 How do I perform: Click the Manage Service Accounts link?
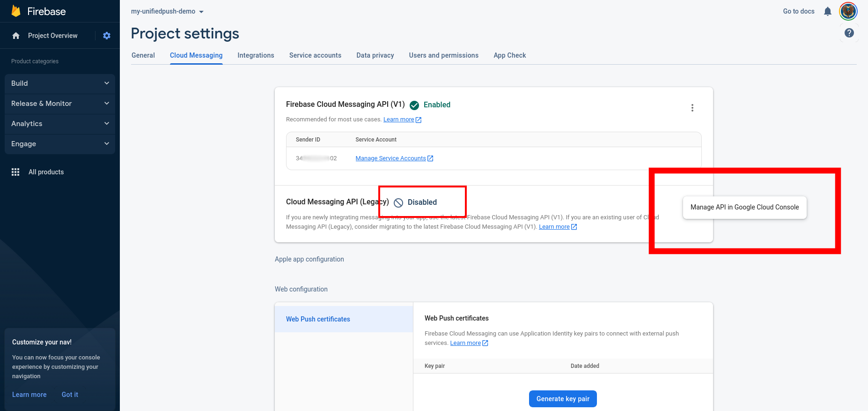tap(391, 158)
